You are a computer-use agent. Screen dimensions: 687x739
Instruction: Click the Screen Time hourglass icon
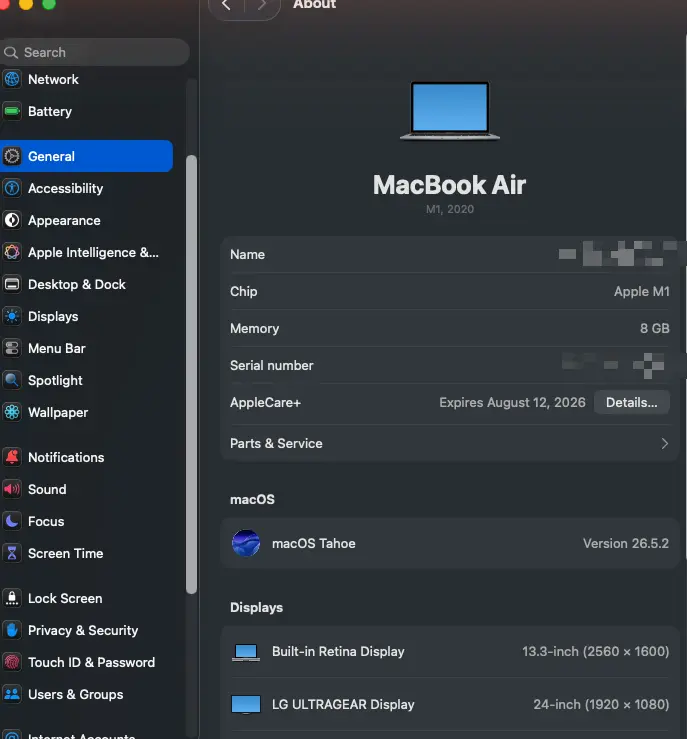click(x=12, y=553)
